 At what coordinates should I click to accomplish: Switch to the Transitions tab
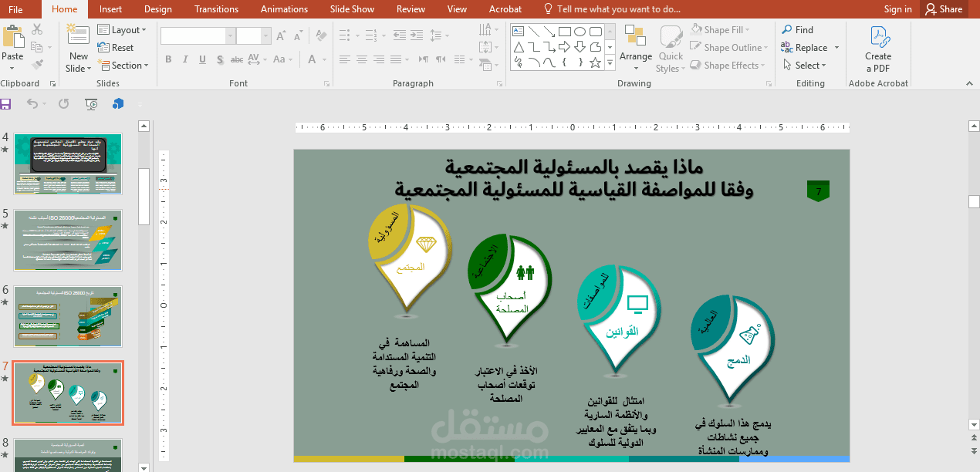[x=217, y=9]
